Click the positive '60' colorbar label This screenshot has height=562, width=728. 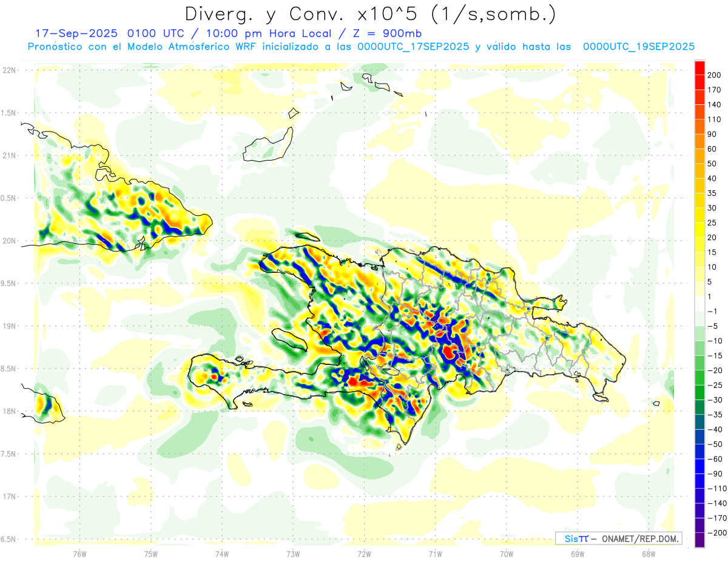coord(712,149)
